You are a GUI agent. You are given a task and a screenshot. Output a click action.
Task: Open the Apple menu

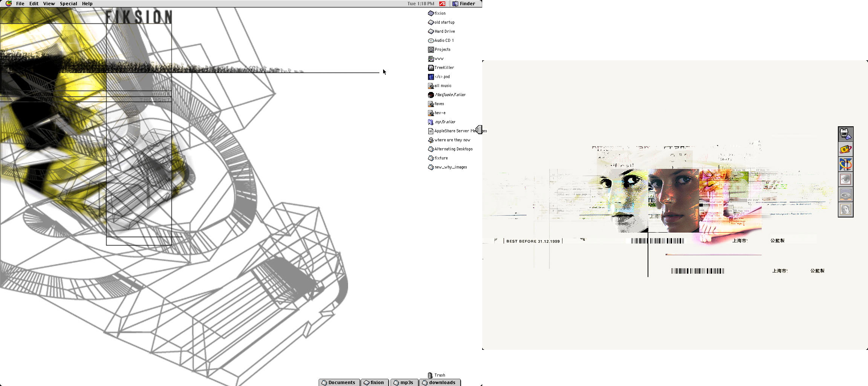pos(8,4)
